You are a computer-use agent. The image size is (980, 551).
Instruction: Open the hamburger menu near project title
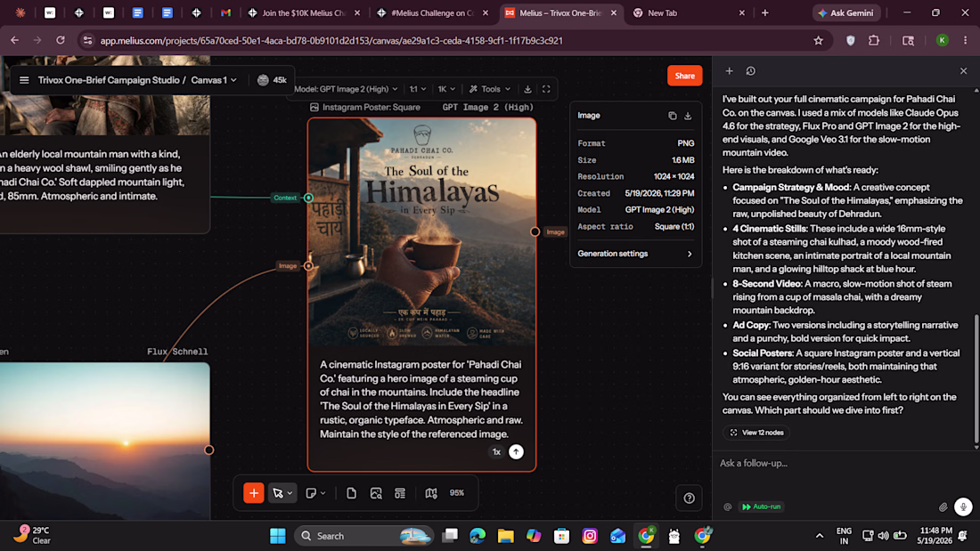(24, 80)
